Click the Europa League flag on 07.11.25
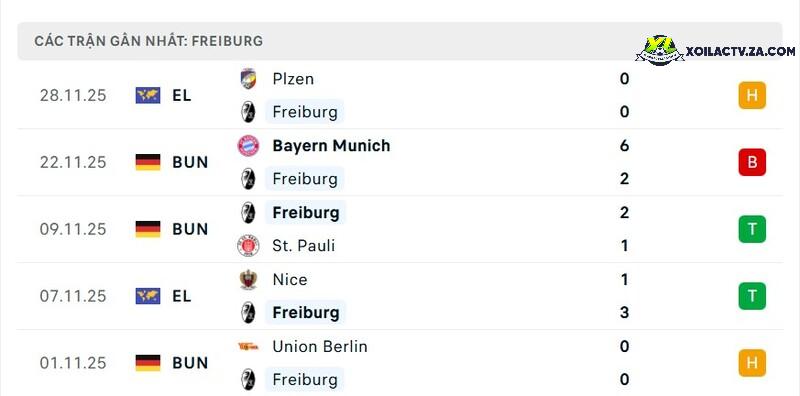 148,296
